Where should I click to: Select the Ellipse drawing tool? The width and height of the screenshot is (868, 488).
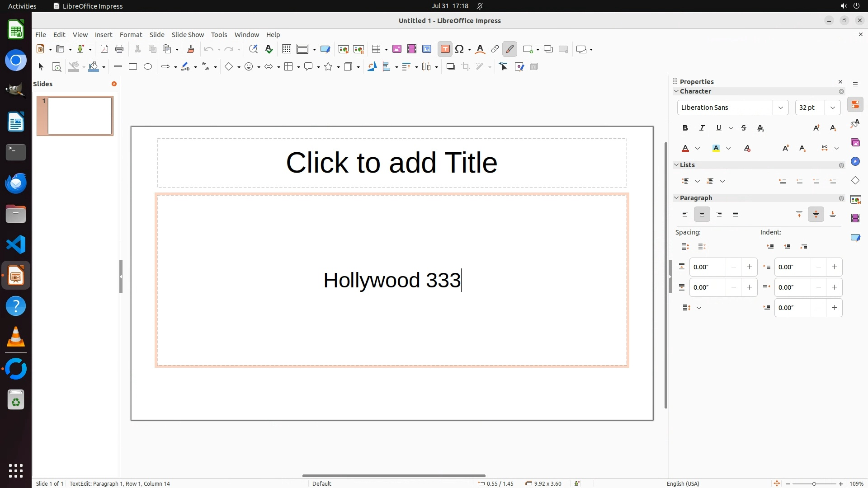148,67
